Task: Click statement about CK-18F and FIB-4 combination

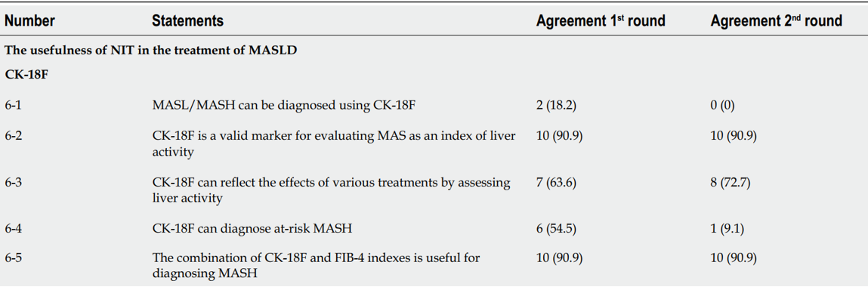Action: tap(316, 266)
